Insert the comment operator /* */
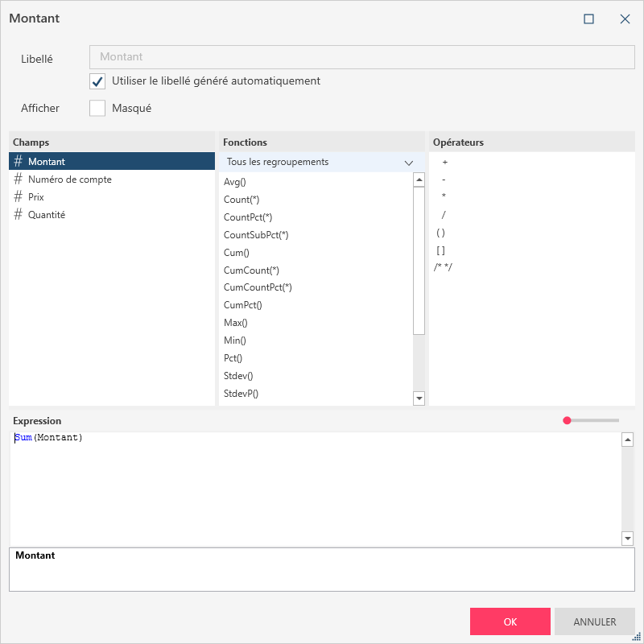Image resolution: width=644 pixels, height=644 pixels. pos(443,267)
